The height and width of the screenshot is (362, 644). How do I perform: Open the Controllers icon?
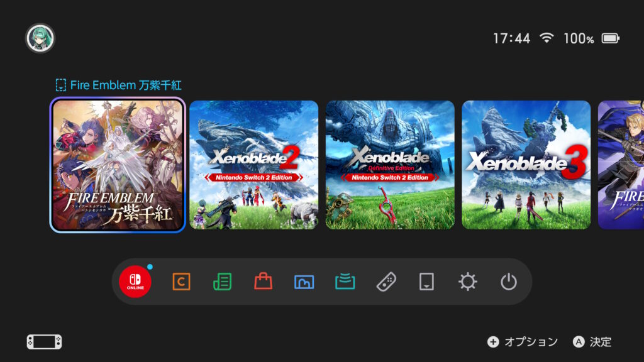(x=386, y=282)
